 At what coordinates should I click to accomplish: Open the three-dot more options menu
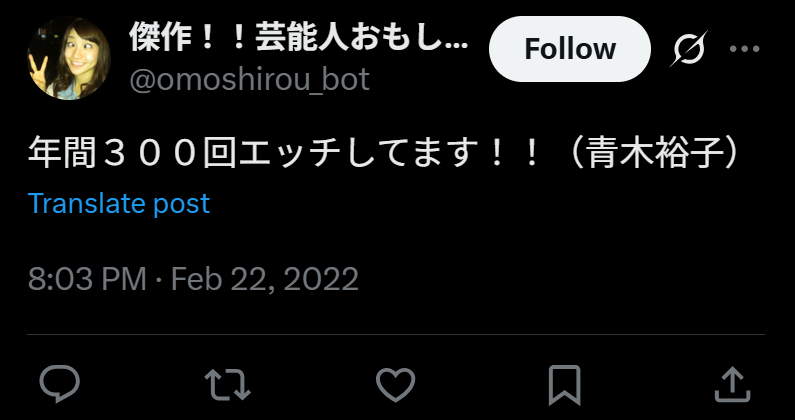coord(744,49)
